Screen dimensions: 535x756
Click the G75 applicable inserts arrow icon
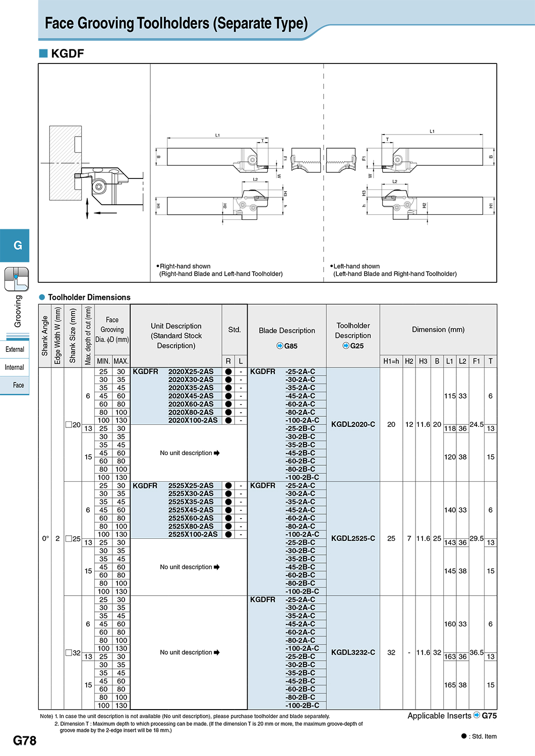click(477, 715)
